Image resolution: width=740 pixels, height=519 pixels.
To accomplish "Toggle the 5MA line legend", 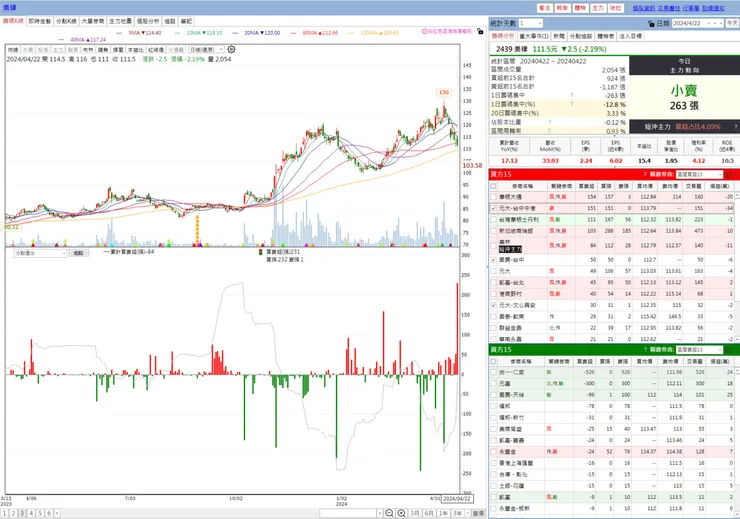I will point(139,33).
